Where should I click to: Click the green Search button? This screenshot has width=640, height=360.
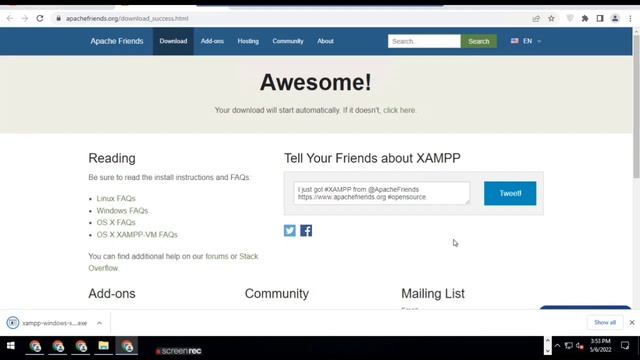point(479,41)
